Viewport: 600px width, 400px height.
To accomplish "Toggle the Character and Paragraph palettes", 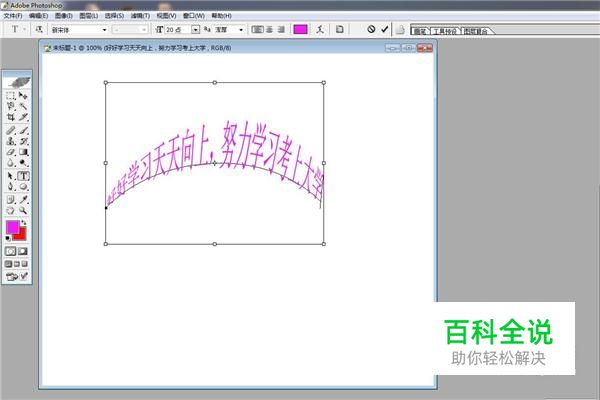I will tap(339, 29).
